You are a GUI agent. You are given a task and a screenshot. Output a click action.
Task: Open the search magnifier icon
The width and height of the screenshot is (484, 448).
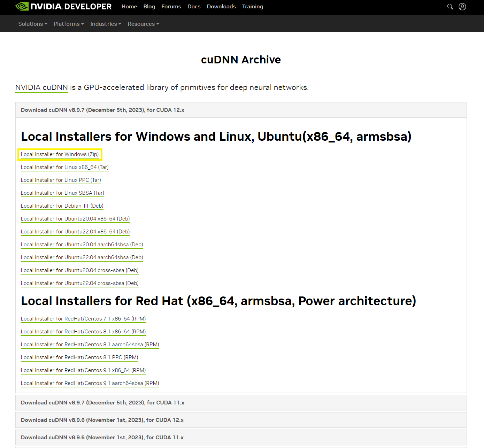450,7
